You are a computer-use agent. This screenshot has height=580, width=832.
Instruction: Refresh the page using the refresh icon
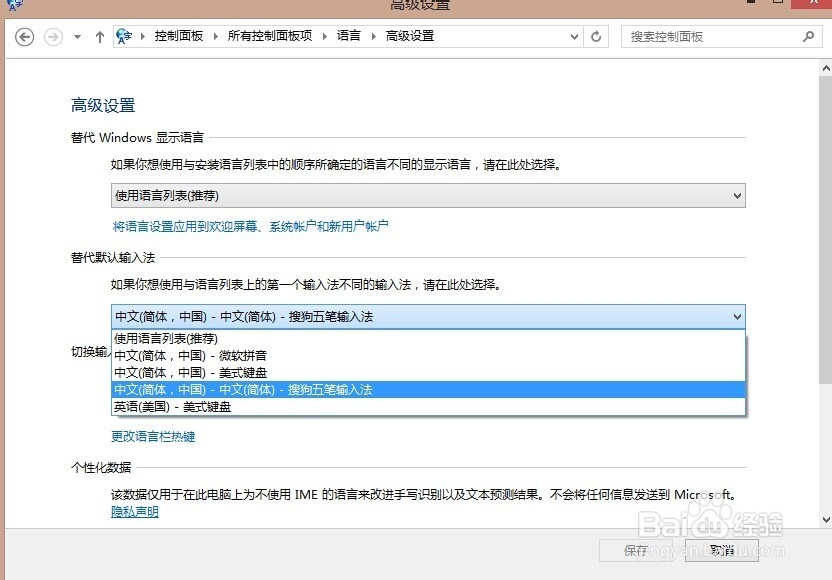click(x=596, y=36)
